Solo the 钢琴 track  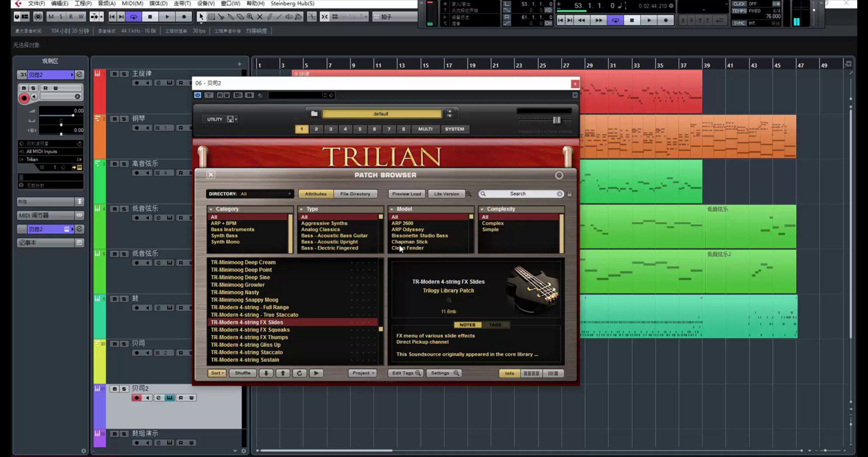coord(123,119)
